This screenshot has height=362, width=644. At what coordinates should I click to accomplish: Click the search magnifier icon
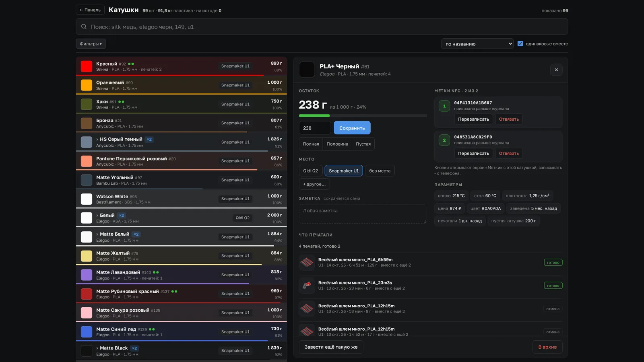click(x=84, y=27)
